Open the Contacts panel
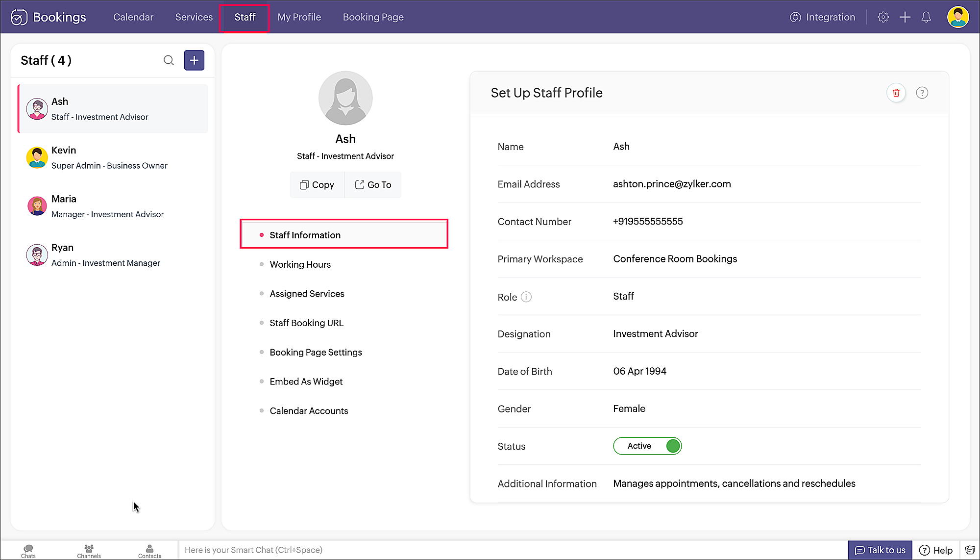The height and width of the screenshot is (560, 980). tap(149, 551)
